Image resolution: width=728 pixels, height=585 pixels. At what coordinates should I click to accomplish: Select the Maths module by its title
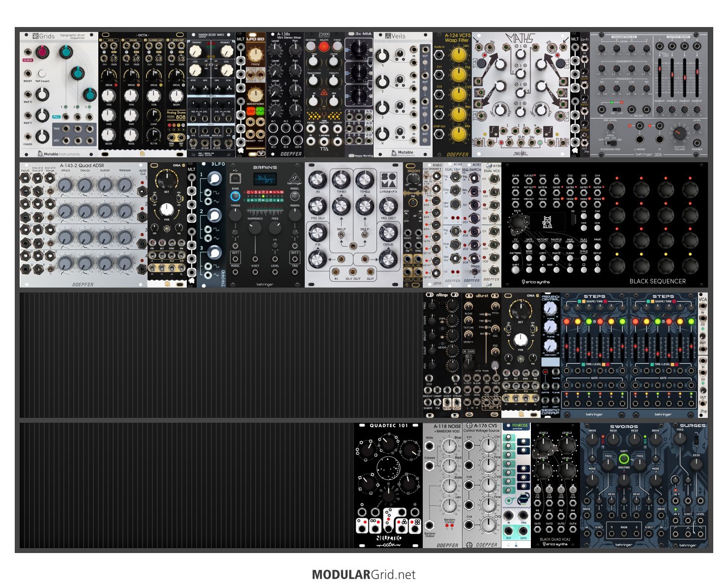(521, 38)
